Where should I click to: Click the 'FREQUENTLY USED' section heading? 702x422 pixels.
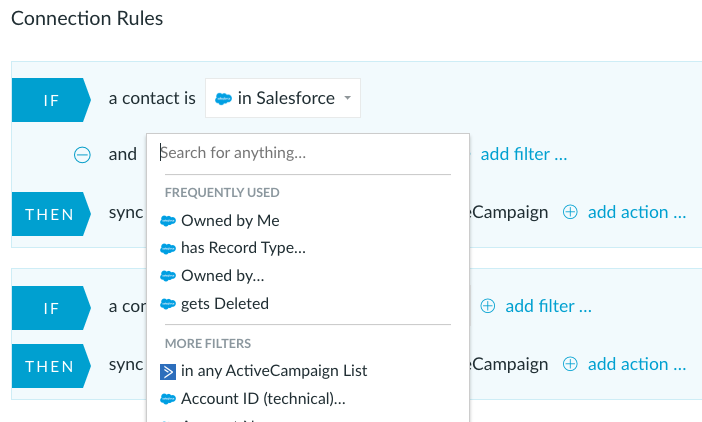click(222, 193)
